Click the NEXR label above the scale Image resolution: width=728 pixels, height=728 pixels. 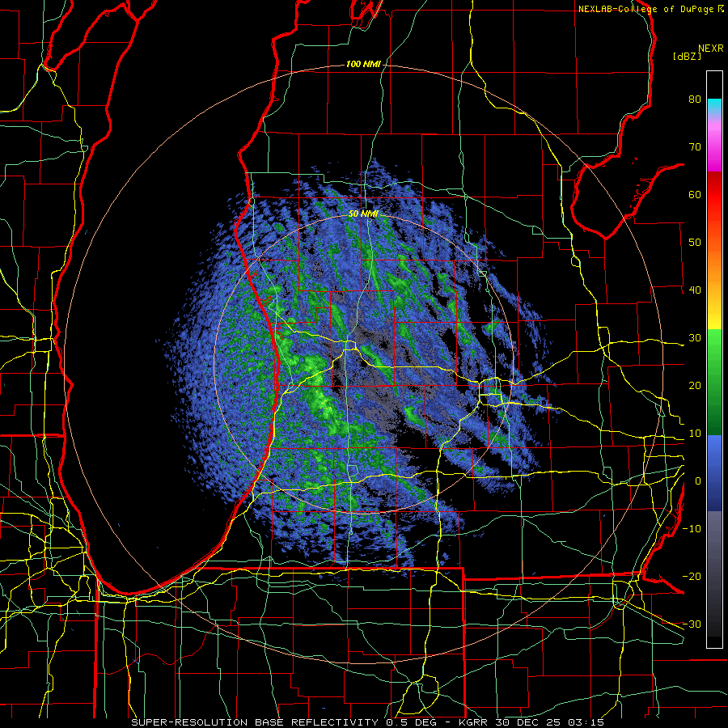[x=710, y=49]
